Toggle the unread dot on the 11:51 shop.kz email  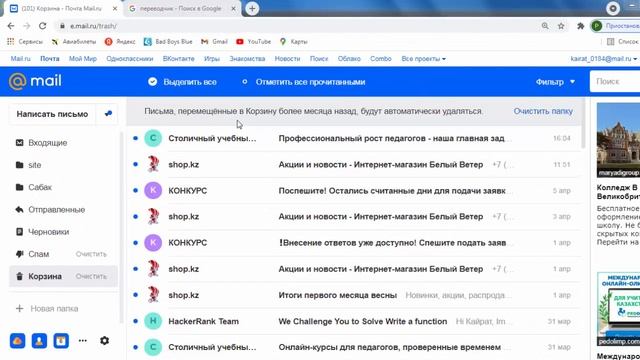[x=136, y=164]
